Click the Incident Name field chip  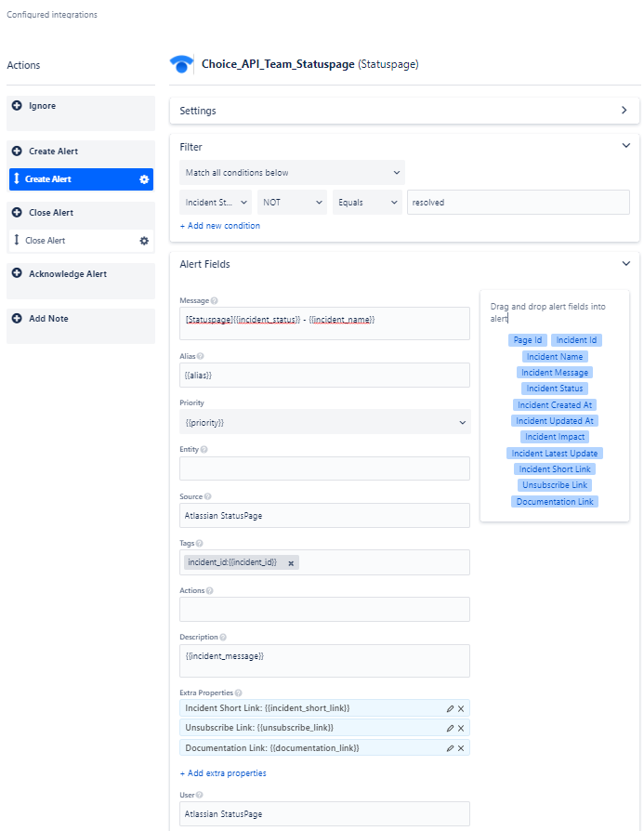tap(555, 357)
